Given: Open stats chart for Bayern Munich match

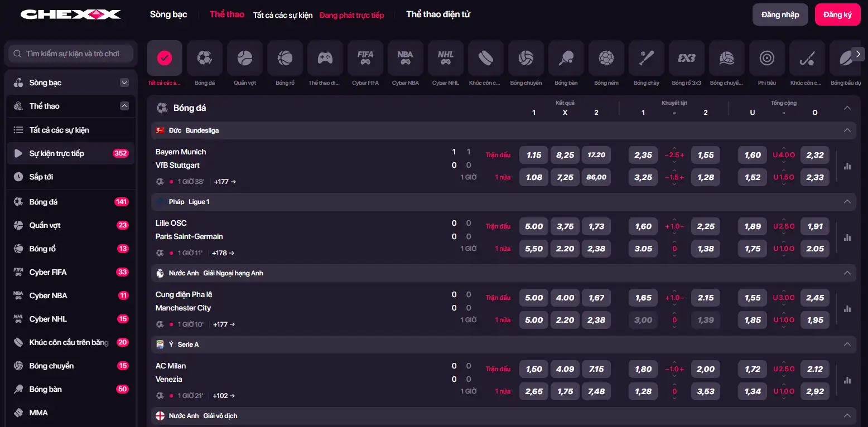Looking at the screenshot, I should click(847, 166).
